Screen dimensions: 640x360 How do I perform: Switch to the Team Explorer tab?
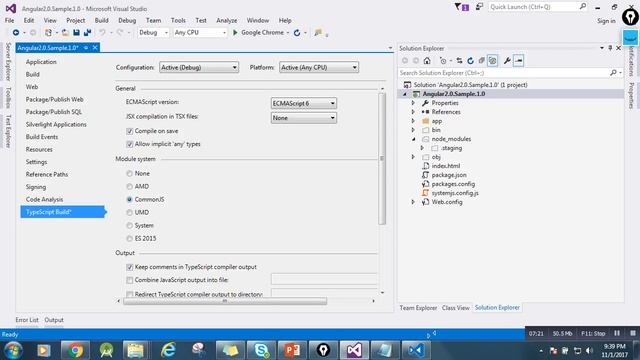[418, 308]
